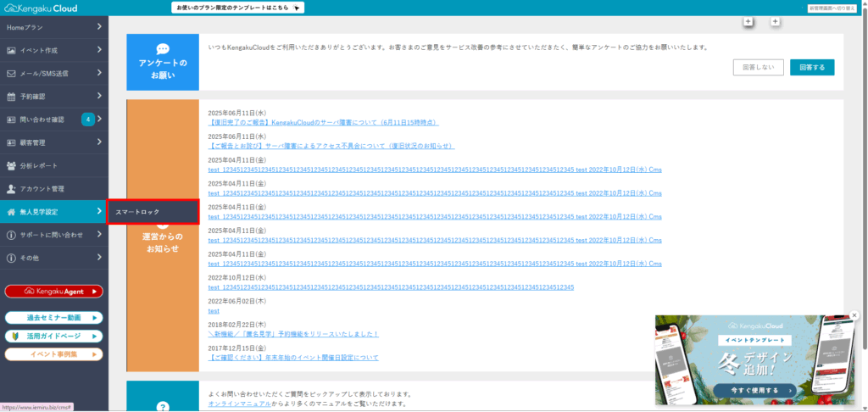
Task: Click the house icon beside 無人見学設定
Action: 11,212
